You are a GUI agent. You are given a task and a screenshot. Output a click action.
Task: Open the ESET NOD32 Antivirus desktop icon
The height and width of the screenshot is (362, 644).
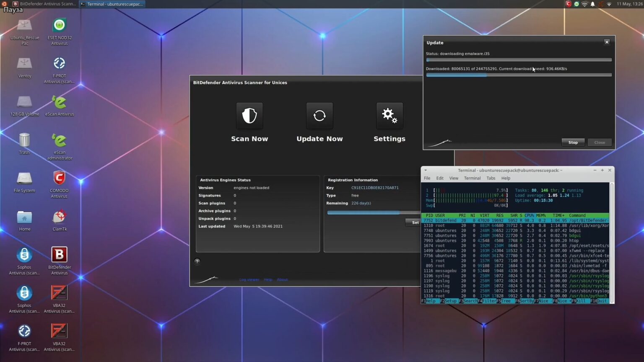click(x=59, y=32)
